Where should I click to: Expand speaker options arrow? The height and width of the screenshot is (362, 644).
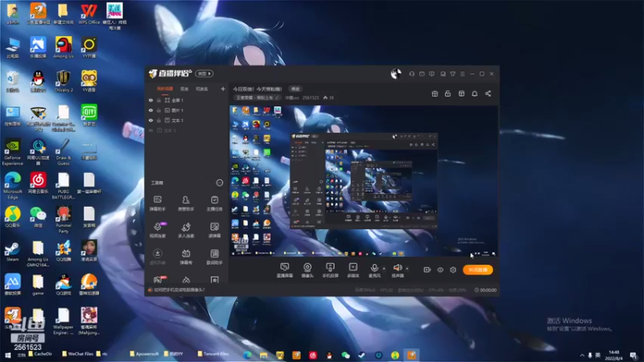click(x=407, y=269)
